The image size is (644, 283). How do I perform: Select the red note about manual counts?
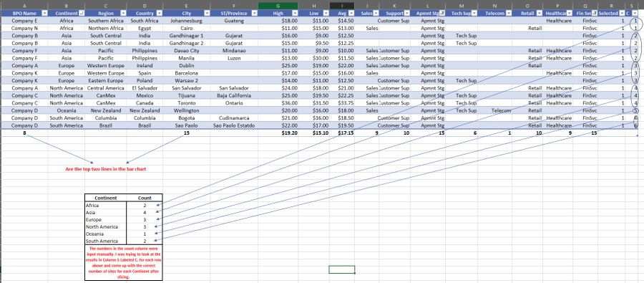(124, 263)
